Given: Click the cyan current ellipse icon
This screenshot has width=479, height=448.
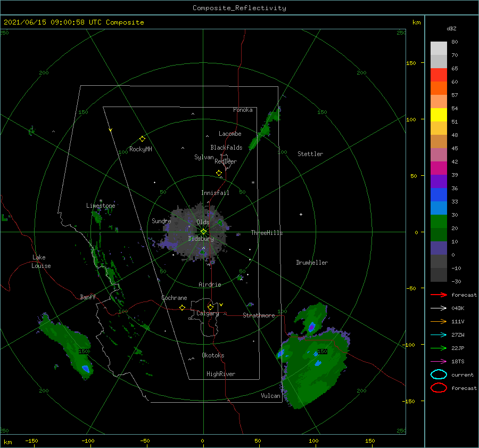Looking at the screenshot, I should tap(439, 374).
